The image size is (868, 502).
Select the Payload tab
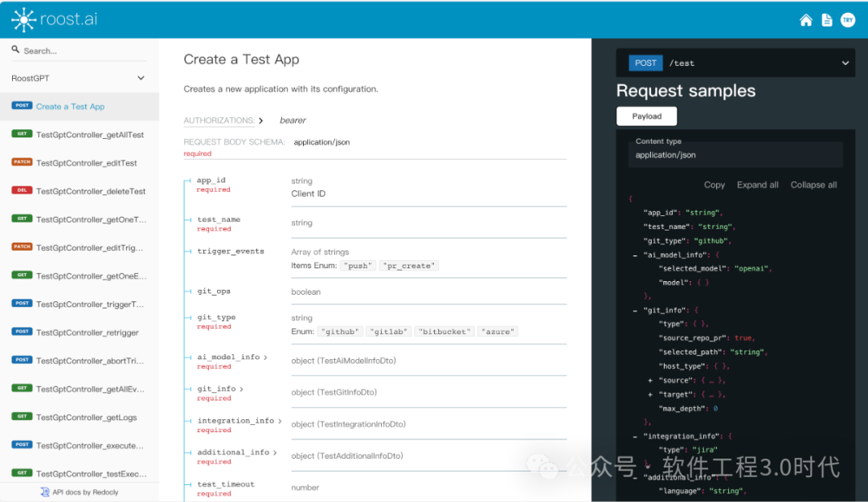[x=646, y=116]
